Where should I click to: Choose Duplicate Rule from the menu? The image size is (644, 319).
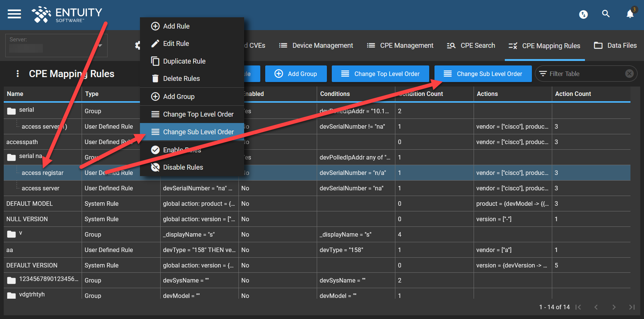click(192, 61)
